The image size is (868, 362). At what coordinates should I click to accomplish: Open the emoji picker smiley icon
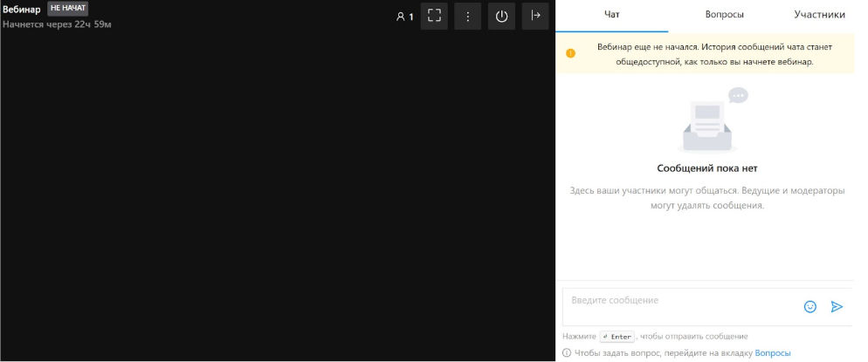click(x=809, y=307)
